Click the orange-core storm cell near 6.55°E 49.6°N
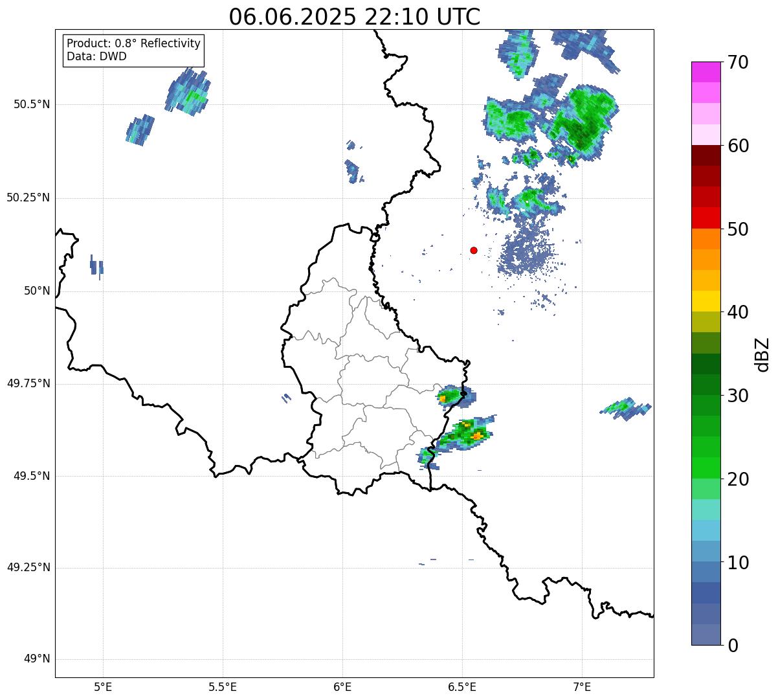Image resolution: width=778 pixels, height=700 pixels. 465,434
